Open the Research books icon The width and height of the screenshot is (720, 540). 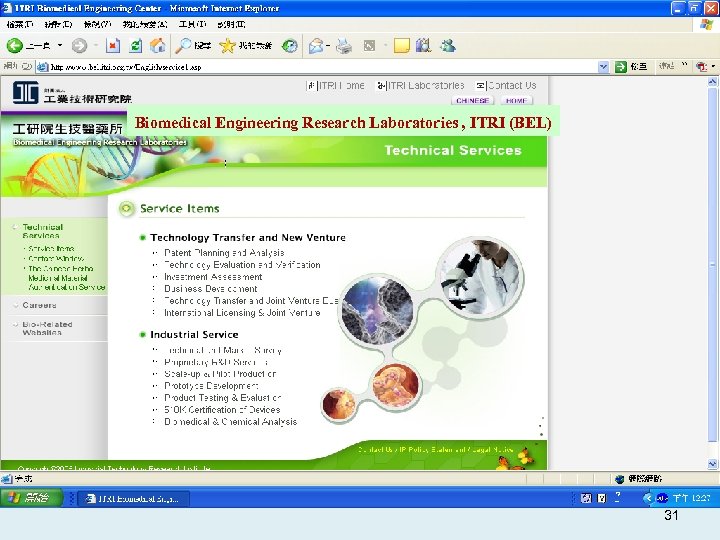pos(423,45)
